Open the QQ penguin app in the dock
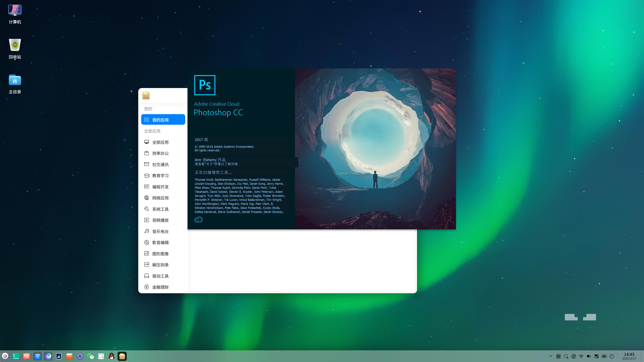This screenshot has height=362, width=644. [112, 356]
